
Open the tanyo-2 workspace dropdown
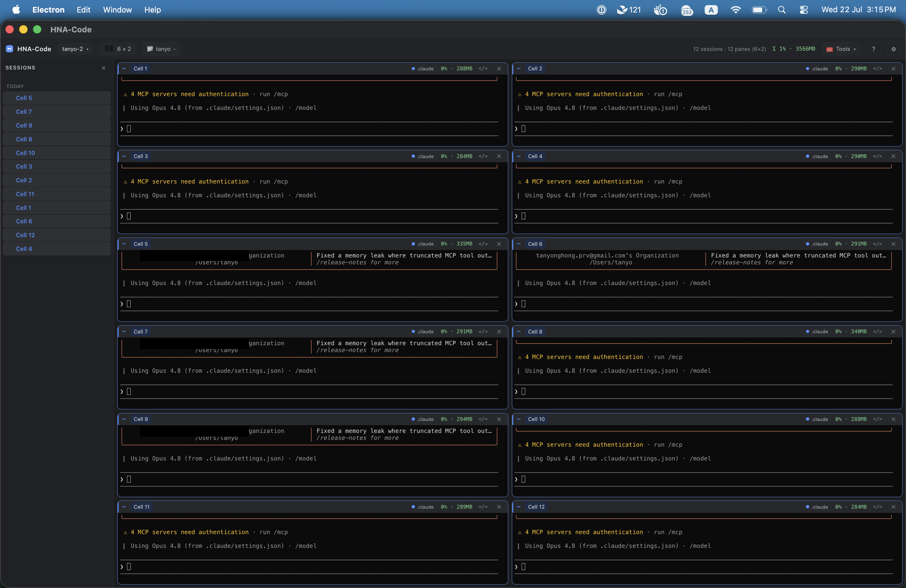point(75,49)
